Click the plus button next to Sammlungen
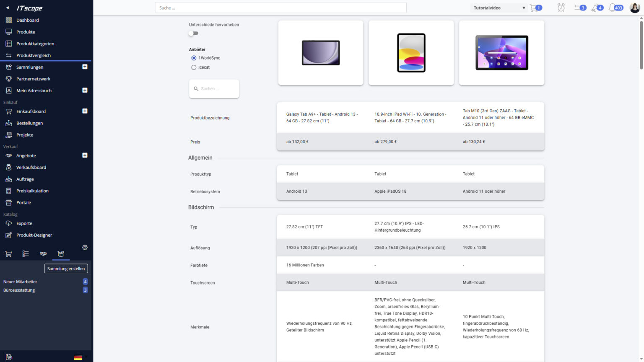This screenshot has width=644, height=362. pyautogui.click(x=85, y=67)
